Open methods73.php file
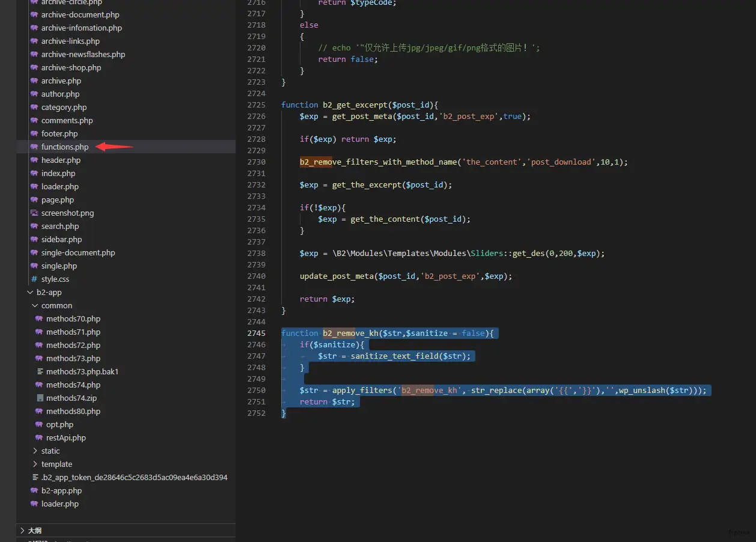Screen dimensions: 756x542 point(73,358)
